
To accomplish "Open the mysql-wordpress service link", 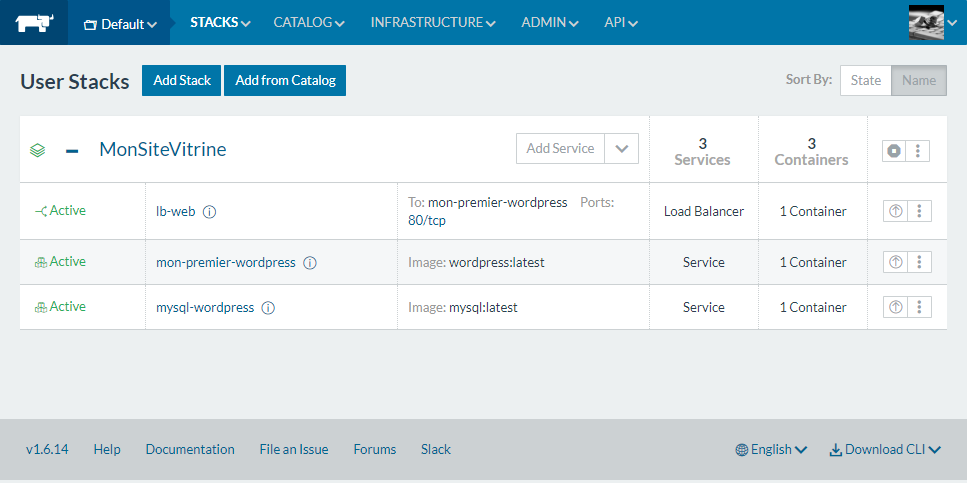I will (x=205, y=307).
